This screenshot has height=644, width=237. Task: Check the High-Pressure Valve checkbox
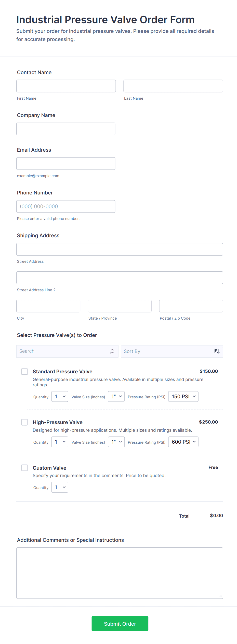coord(24,422)
